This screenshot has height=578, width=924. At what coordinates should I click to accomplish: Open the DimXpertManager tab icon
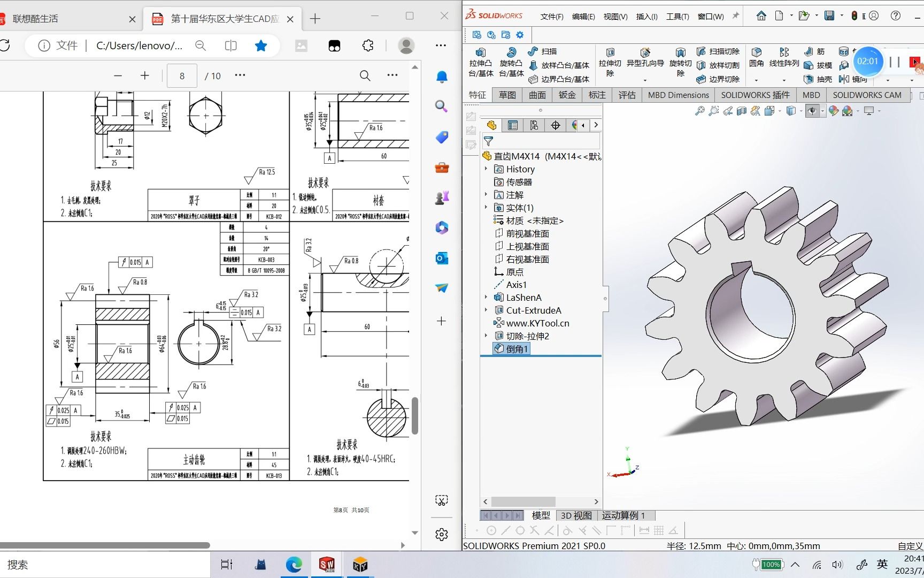pyautogui.click(x=556, y=125)
